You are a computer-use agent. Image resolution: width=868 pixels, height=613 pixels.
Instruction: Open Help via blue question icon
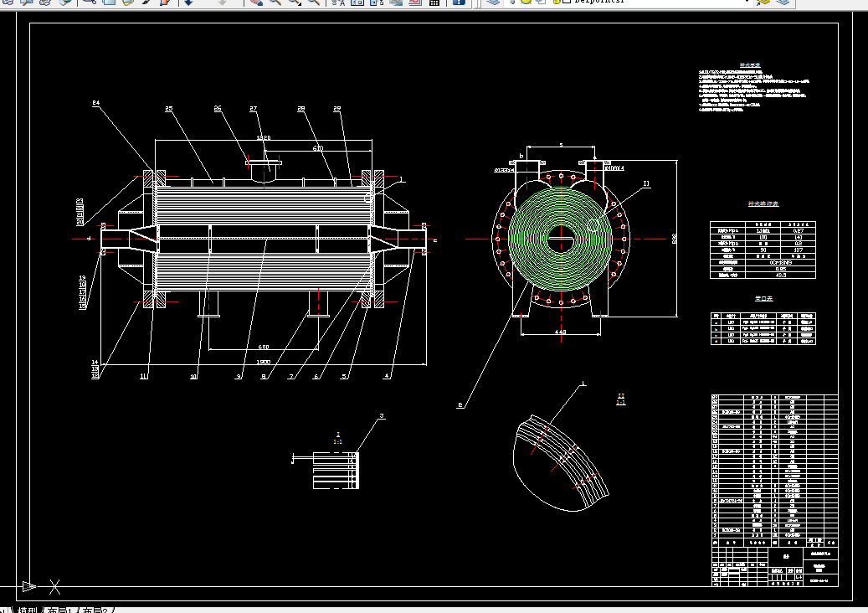459,2
